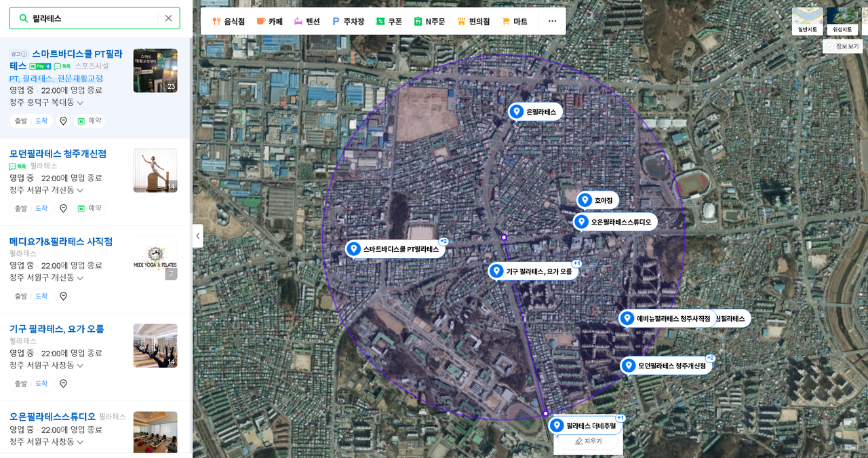Click 예약 for 스마트바디스쿨 PT필라테스
Screen dimensions: 868x458
90,121
